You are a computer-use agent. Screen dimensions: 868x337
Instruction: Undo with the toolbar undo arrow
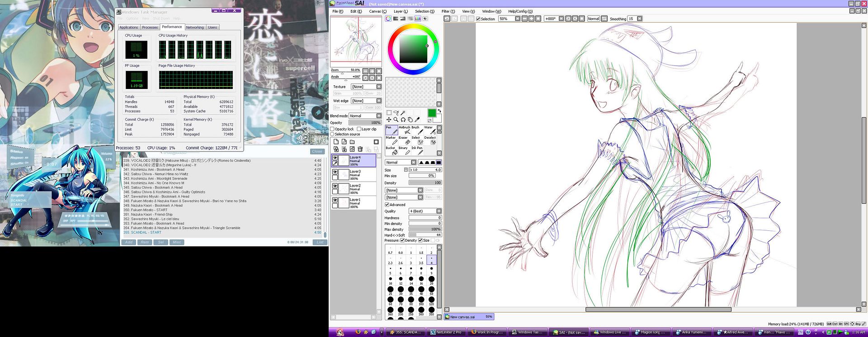pyautogui.click(x=447, y=19)
